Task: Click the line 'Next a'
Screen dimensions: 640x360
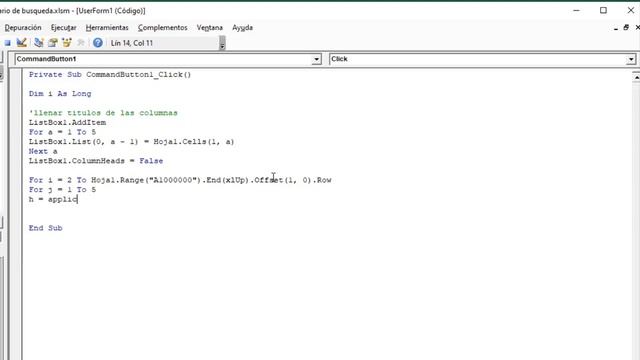Action: [x=43, y=151]
